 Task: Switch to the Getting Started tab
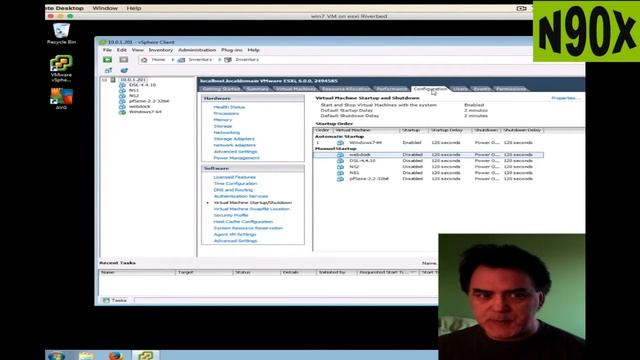click(221, 89)
